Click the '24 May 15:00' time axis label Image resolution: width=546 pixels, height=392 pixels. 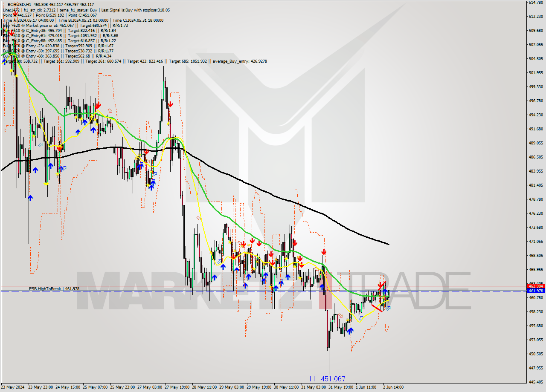click(x=68, y=387)
